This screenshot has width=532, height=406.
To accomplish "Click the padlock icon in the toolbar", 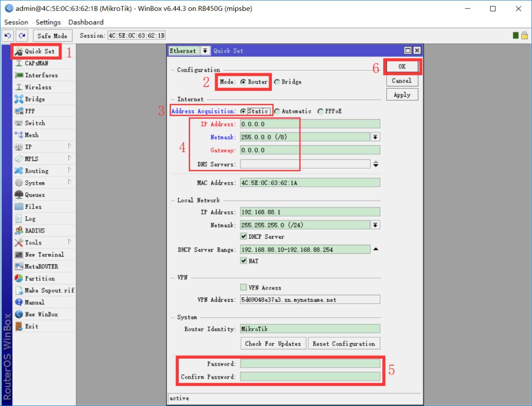I will [524, 35].
